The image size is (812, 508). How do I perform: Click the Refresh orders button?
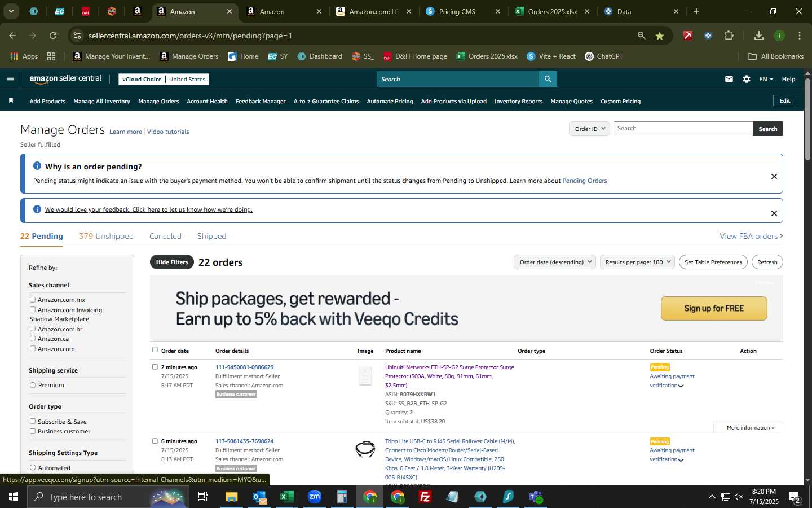[x=767, y=262]
